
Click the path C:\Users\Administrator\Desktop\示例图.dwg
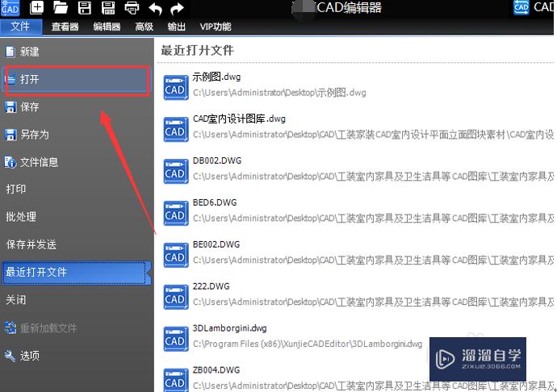pyautogui.click(x=279, y=93)
